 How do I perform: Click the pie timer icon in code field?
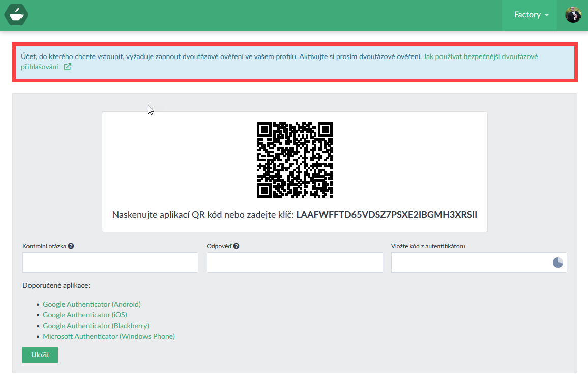click(x=557, y=262)
